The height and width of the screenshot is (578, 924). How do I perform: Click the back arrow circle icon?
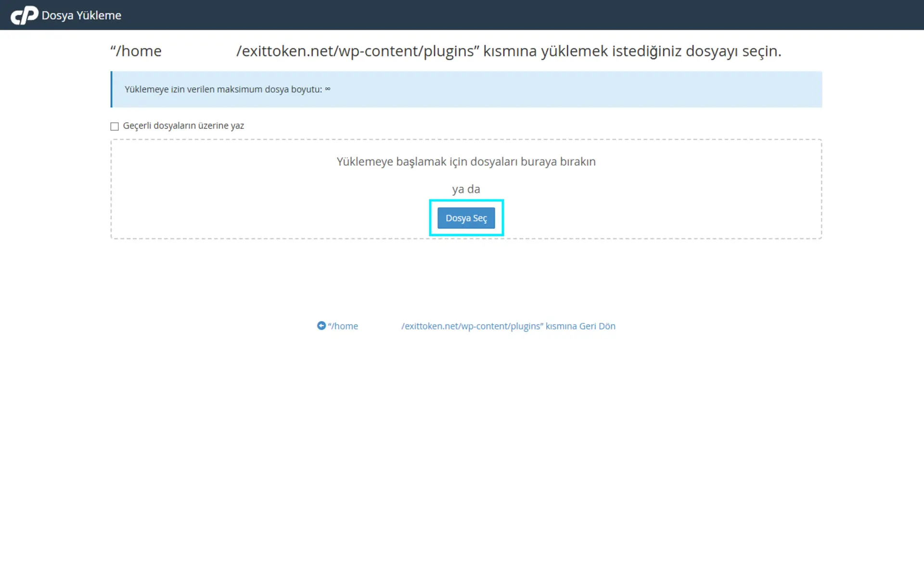[321, 326]
